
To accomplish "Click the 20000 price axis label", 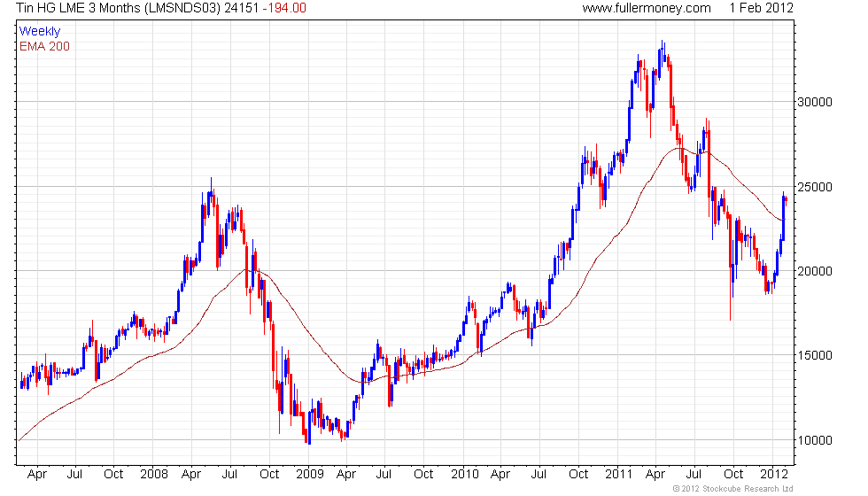I will (x=814, y=271).
